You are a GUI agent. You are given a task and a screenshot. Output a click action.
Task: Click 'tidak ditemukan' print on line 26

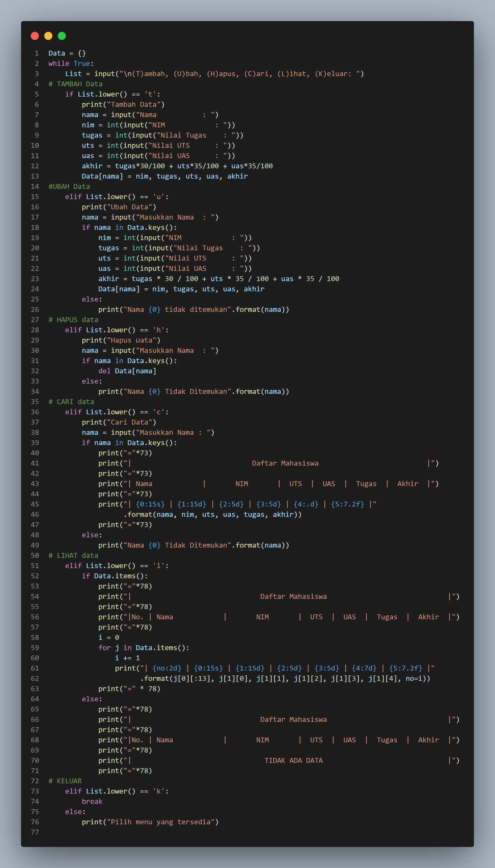click(x=194, y=309)
